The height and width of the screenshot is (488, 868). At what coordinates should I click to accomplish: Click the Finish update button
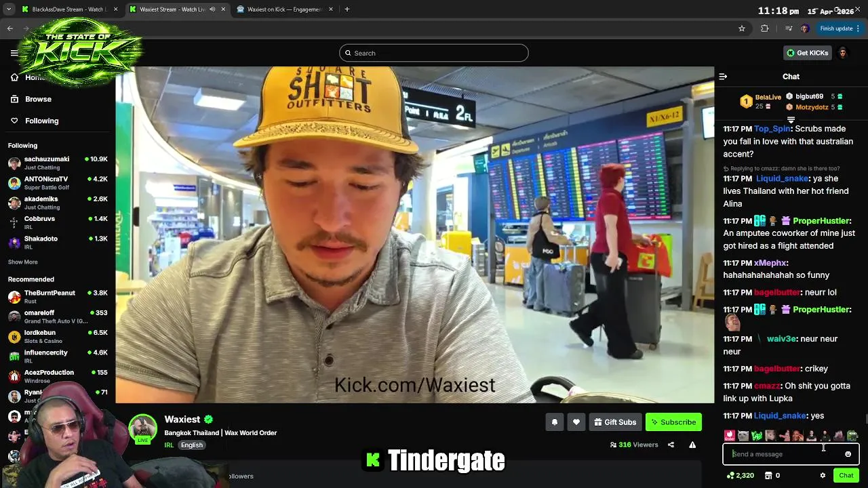tap(840, 28)
